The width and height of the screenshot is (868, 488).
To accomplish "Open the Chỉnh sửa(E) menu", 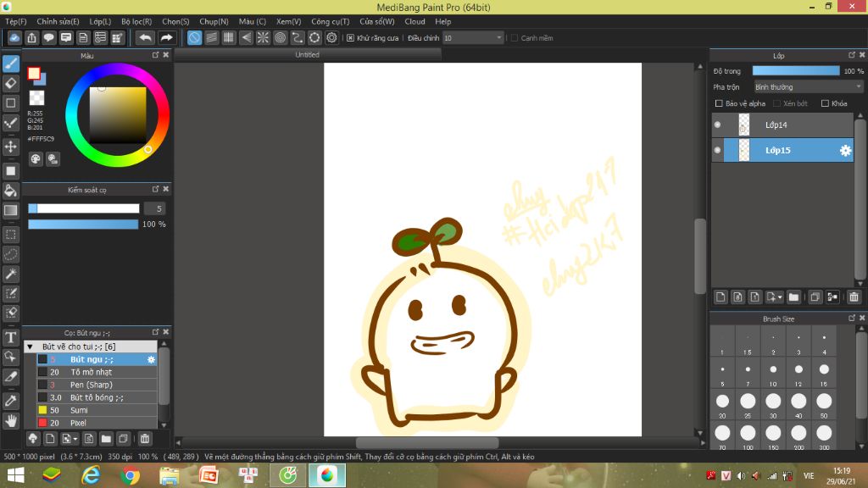I will click(x=58, y=21).
